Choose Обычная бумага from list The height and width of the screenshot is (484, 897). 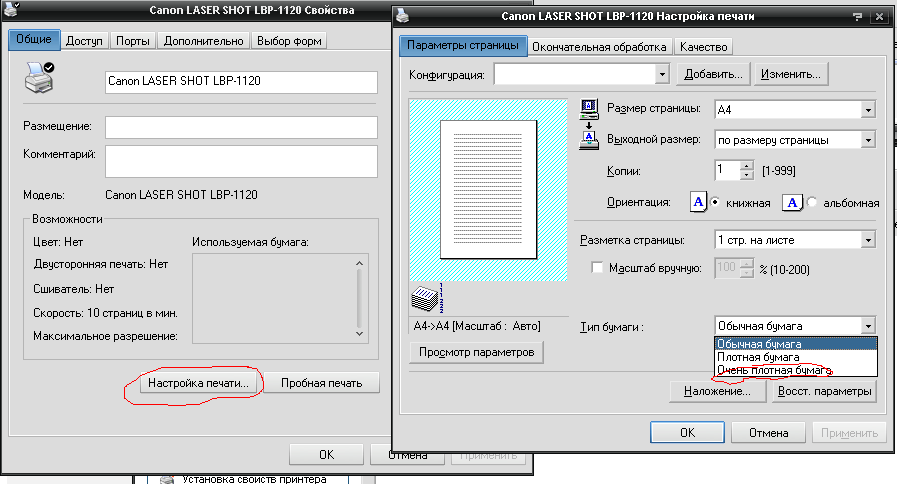796,344
